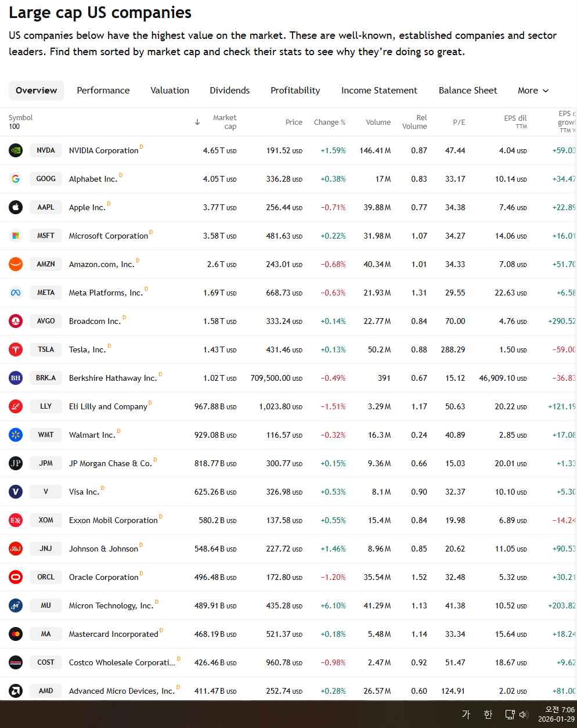Open the Profitability tab
The width and height of the screenshot is (577, 728).
coord(295,91)
